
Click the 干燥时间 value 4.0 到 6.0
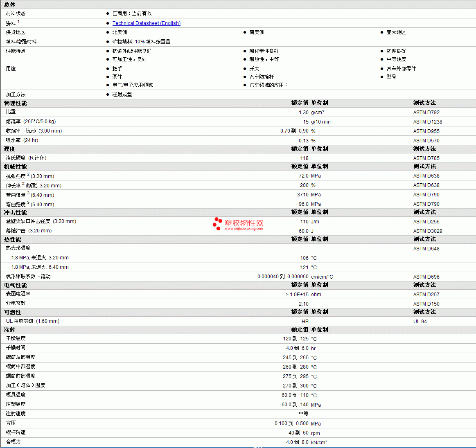(x=297, y=348)
